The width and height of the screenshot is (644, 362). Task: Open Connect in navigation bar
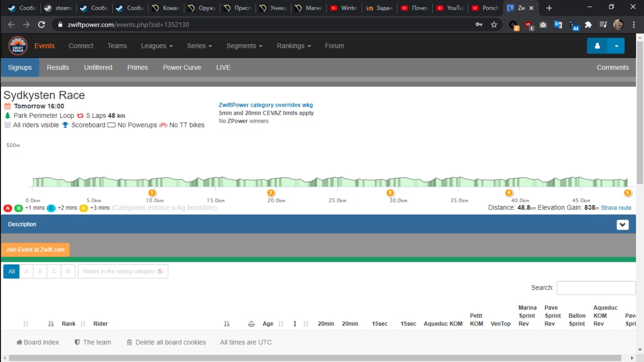point(81,46)
